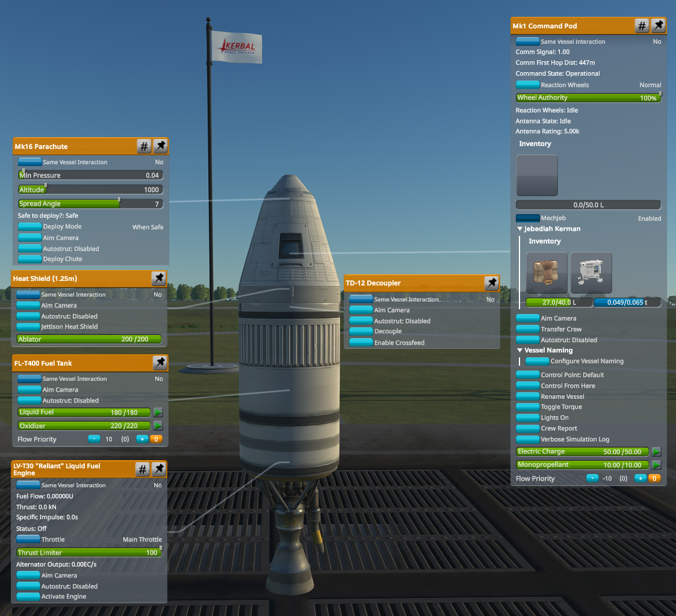
Task: Pin the Mk16 Parachute window
Action: [x=160, y=146]
